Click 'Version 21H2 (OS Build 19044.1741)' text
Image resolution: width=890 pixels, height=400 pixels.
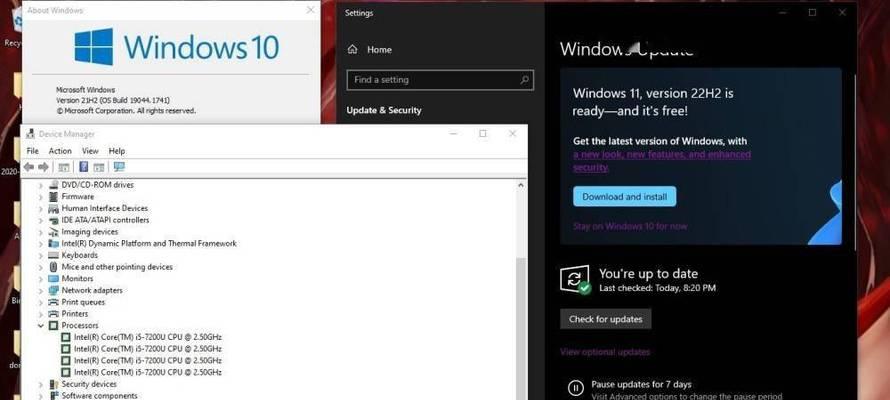[113, 100]
